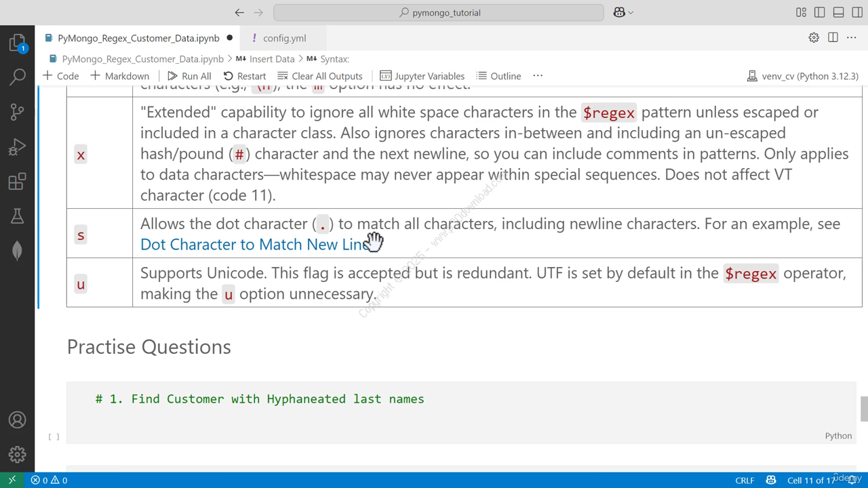The width and height of the screenshot is (868, 488).
Task: Click in the hyphenated last names code cell
Action: (461, 412)
